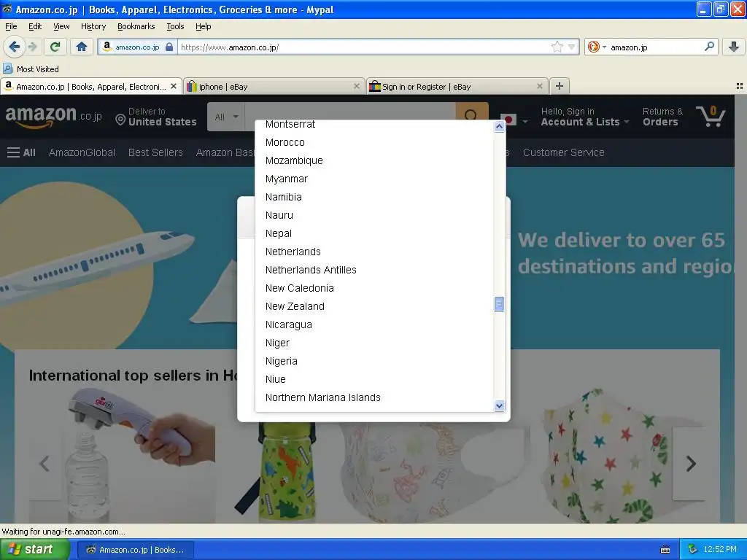The image size is (747, 560).
Task: Show next carousel items with right chevron
Action: click(691, 463)
